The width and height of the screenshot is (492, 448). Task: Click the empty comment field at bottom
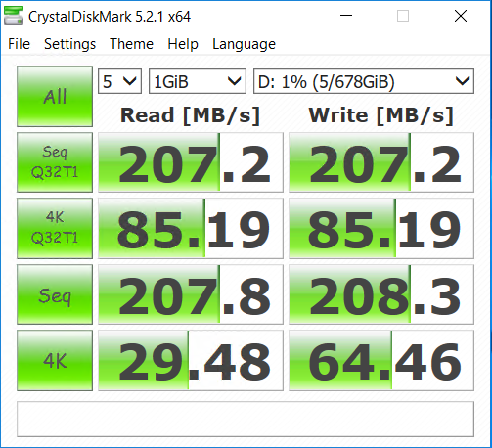[x=246, y=419]
